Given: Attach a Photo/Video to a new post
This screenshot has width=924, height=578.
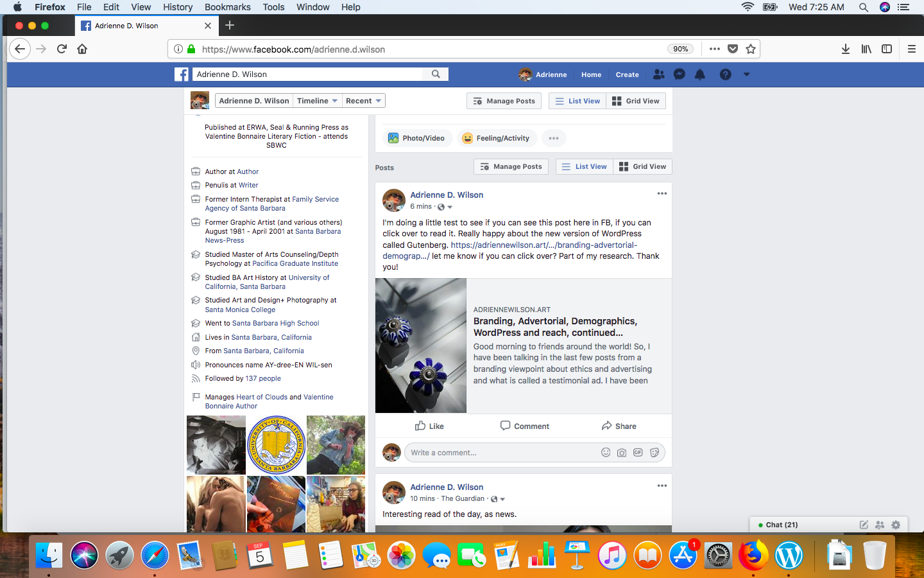Looking at the screenshot, I should point(417,138).
